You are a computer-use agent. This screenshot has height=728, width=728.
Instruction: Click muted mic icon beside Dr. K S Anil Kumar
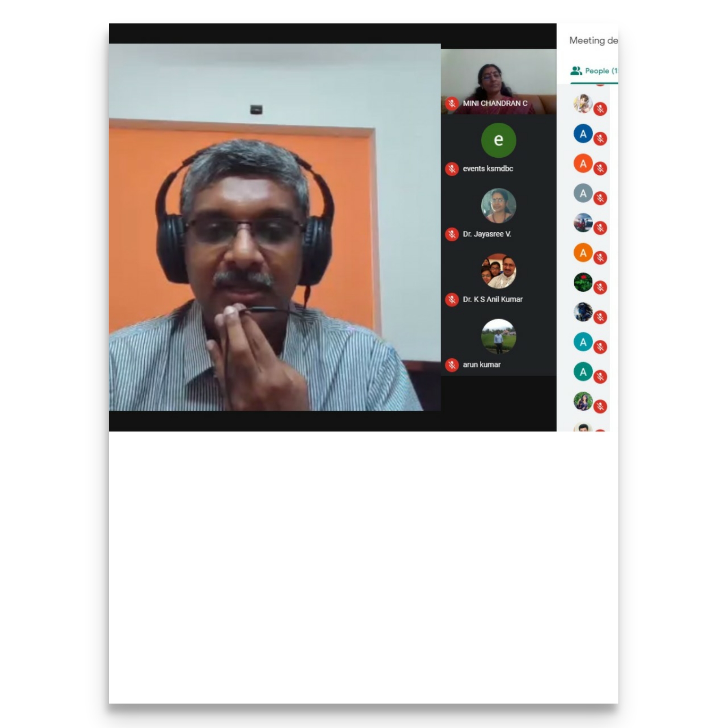pyautogui.click(x=452, y=300)
